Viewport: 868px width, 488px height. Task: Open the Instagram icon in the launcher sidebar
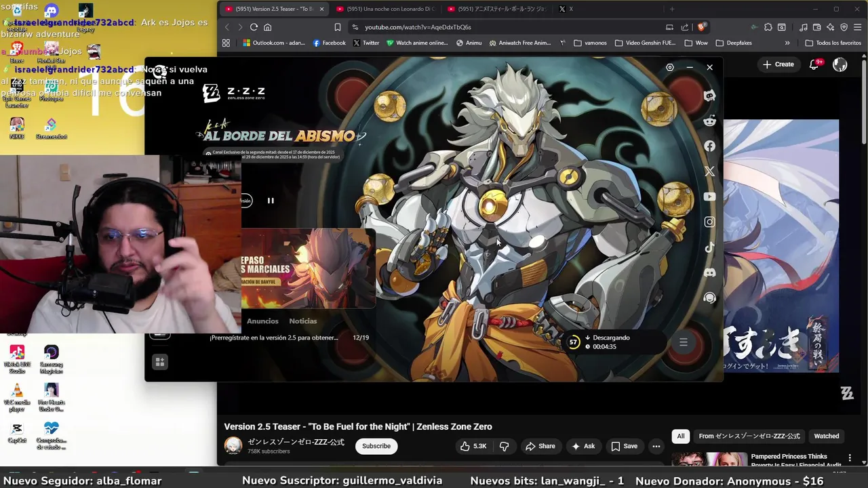709,222
